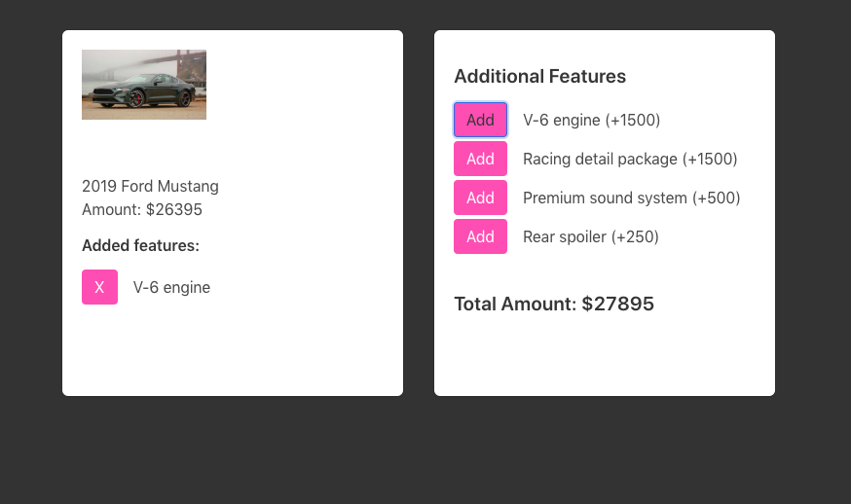This screenshot has width=851, height=504.
Task: Click the dark page background below both cards
Action: [x=425, y=450]
